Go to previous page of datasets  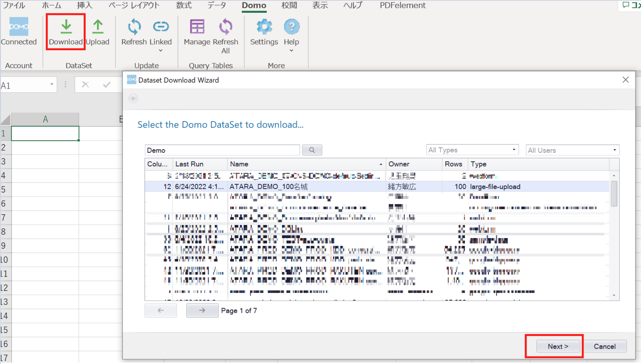pyautogui.click(x=161, y=310)
